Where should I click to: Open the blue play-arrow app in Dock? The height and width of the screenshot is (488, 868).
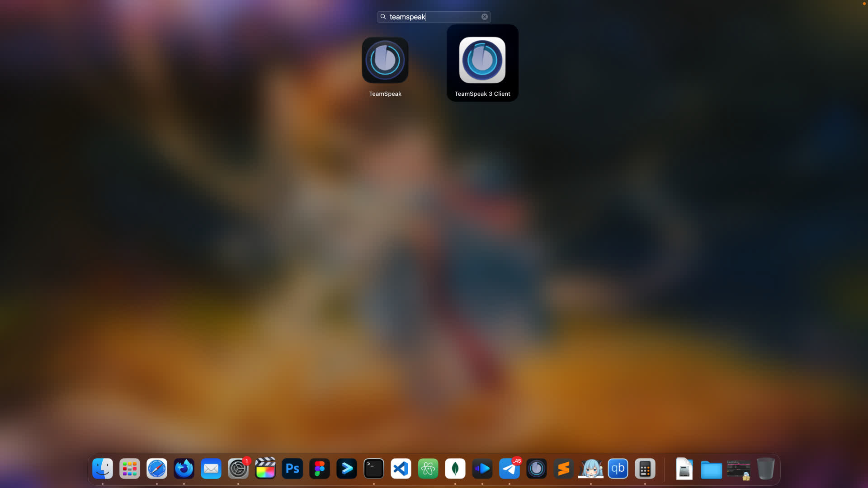(482, 469)
